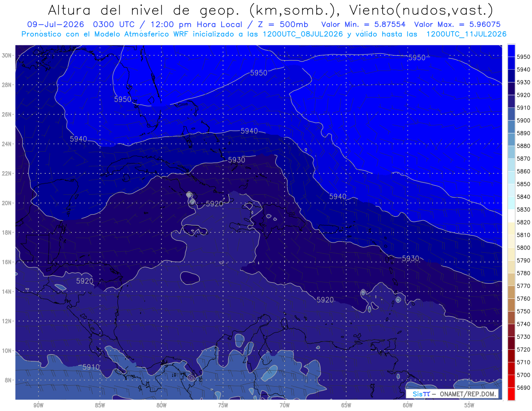Viewport: 532px width, 411px height.
Task: Click the latitude axis label '26N'
Action: point(7,114)
